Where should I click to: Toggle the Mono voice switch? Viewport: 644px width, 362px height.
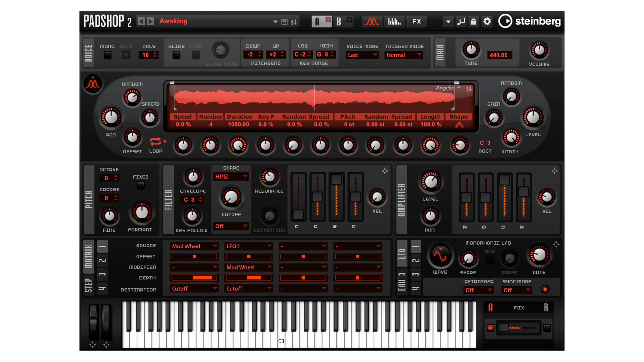[108, 55]
